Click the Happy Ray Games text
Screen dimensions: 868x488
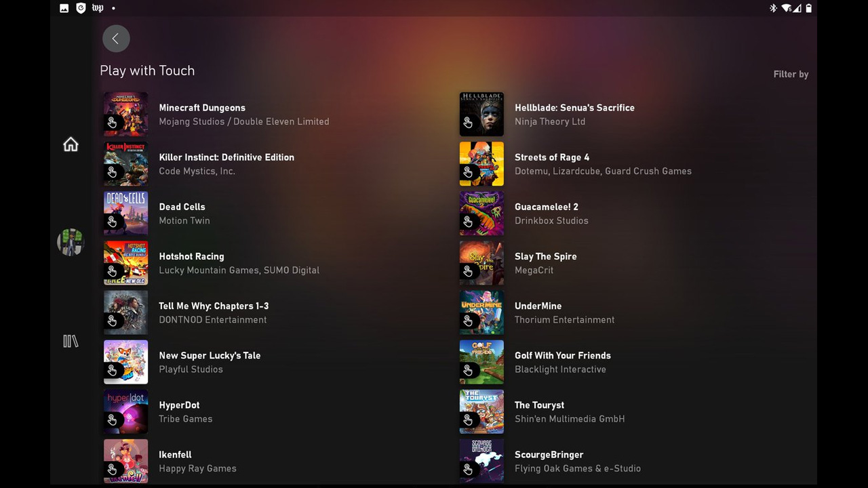[197, 468]
